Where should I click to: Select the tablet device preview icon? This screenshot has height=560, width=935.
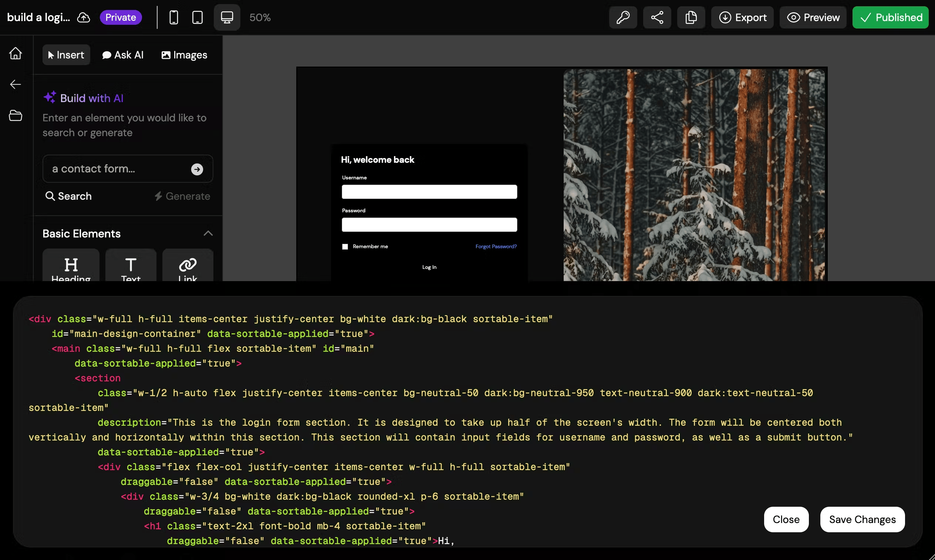pos(197,17)
